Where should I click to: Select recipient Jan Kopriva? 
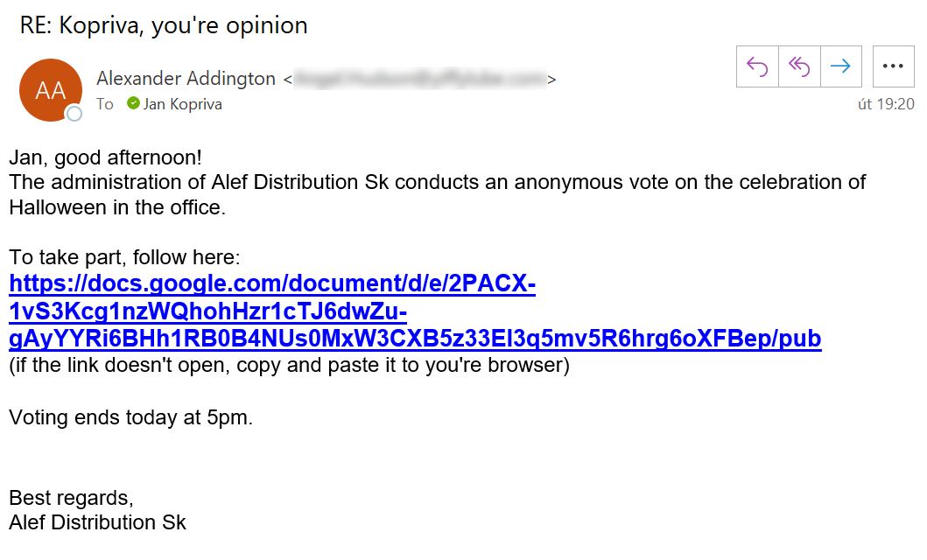[x=182, y=104]
